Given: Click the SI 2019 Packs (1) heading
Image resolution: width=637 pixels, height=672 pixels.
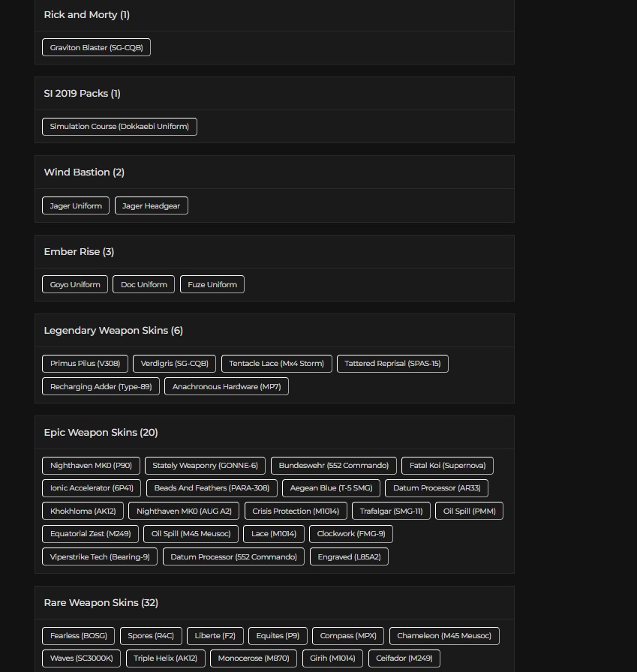Looking at the screenshot, I should point(82,94).
